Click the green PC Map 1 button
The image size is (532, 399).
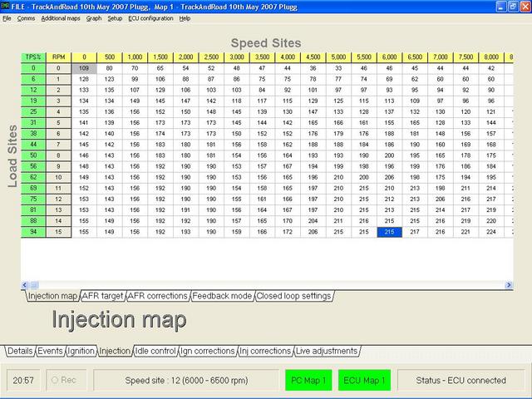point(308,381)
